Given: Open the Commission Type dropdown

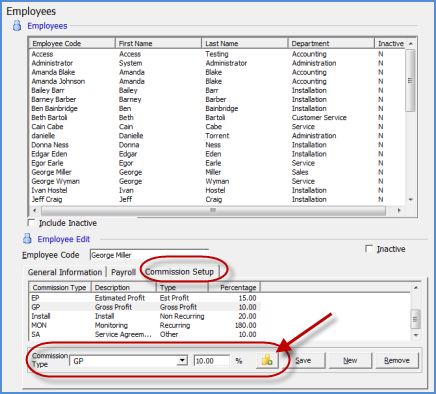Looking at the screenshot, I should [x=182, y=360].
